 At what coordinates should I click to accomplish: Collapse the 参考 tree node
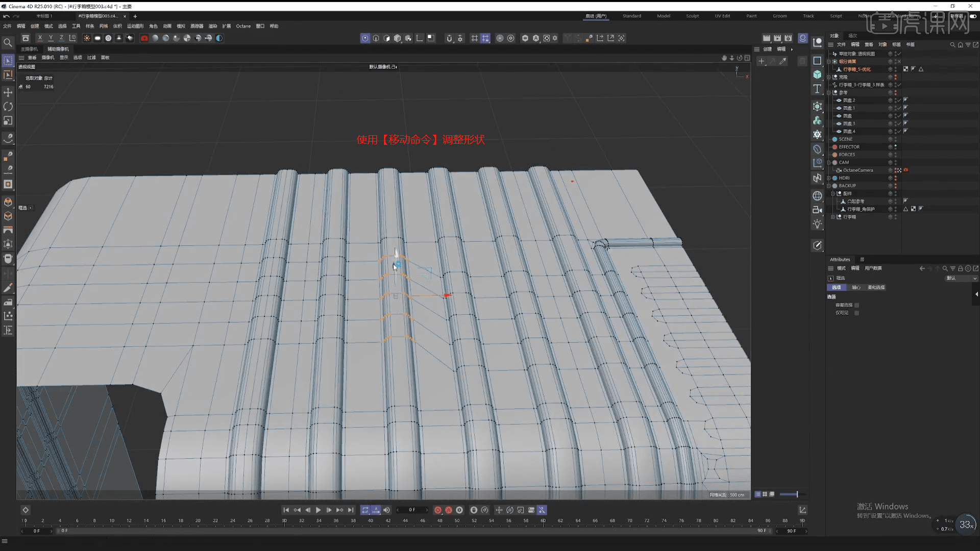pos(829,93)
